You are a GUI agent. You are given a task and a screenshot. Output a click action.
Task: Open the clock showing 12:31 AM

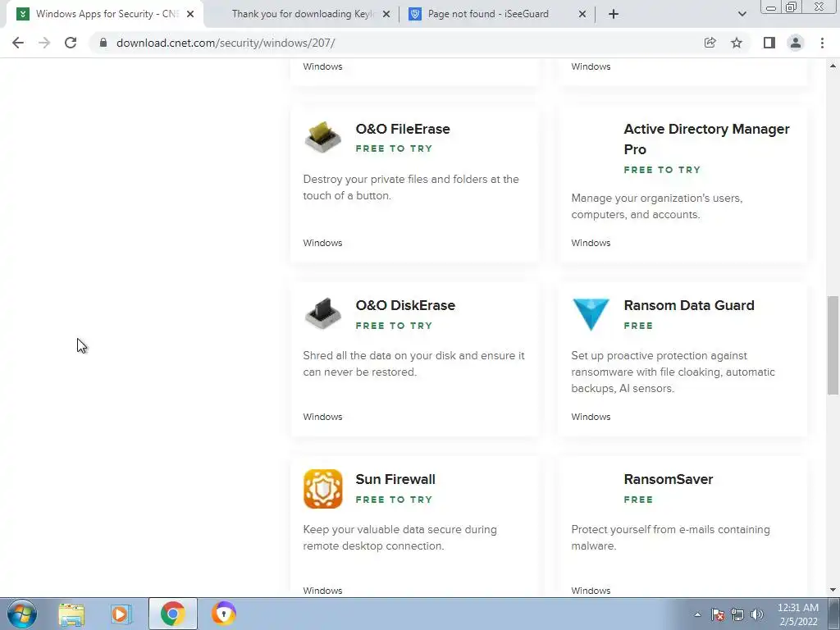pyautogui.click(x=797, y=614)
